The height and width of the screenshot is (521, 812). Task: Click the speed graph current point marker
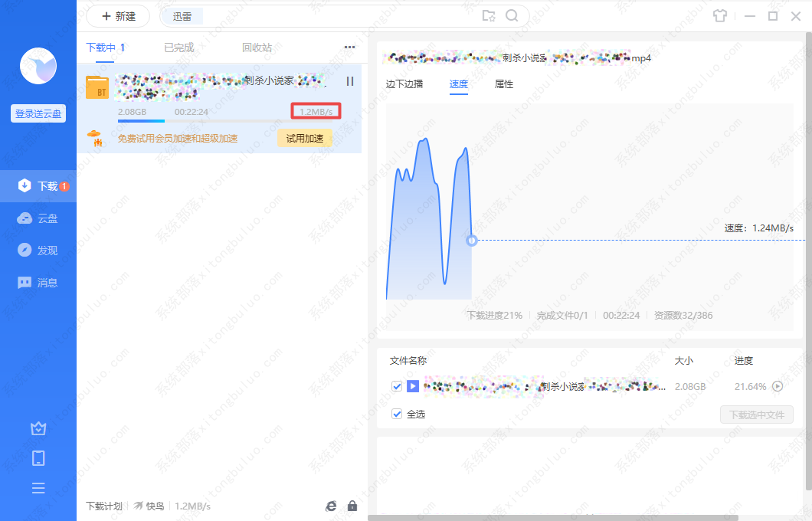pyautogui.click(x=471, y=241)
